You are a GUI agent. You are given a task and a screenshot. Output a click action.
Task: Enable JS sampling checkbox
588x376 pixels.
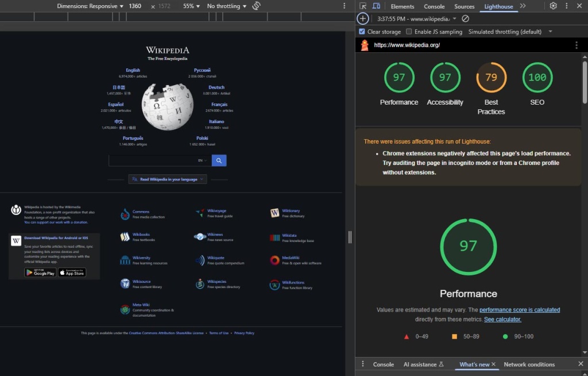click(409, 32)
